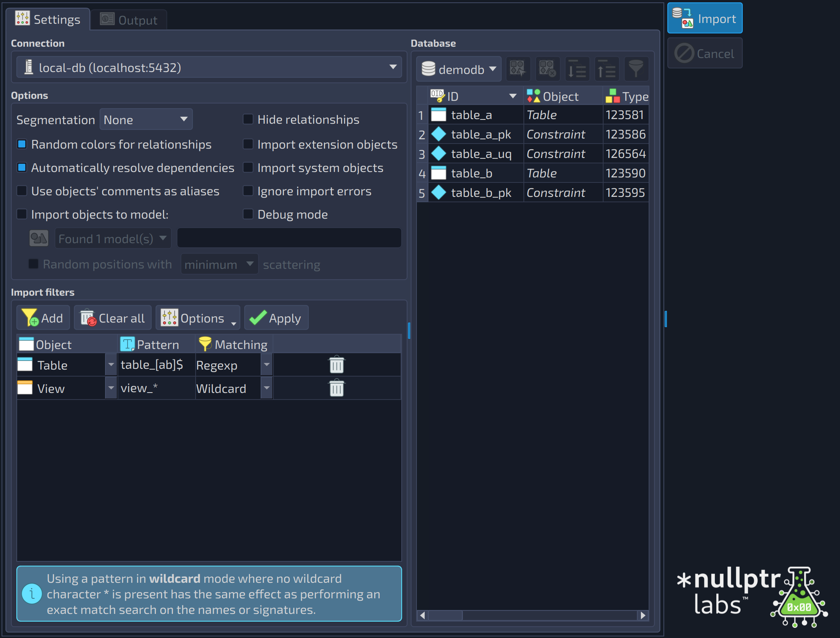Click the view_* pattern field
Image resolution: width=840 pixels, height=638 pixels.
point(156,388)
